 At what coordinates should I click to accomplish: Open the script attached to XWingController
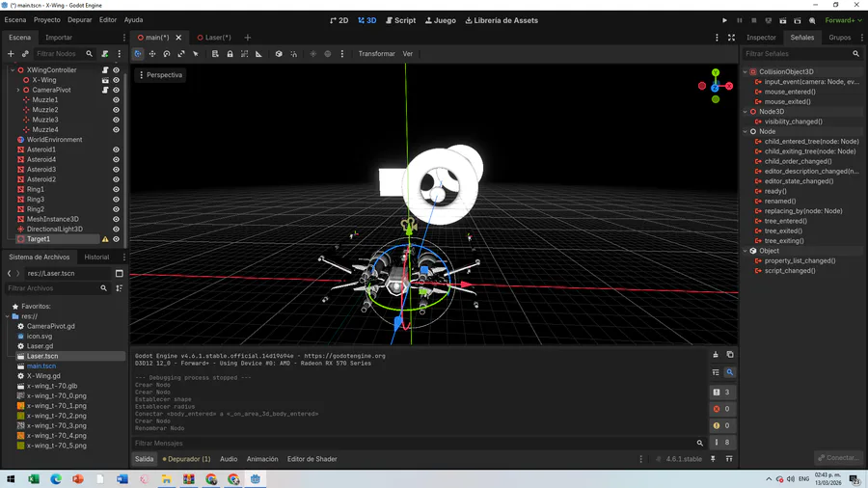pyautogui.click(x=105, y=70)
